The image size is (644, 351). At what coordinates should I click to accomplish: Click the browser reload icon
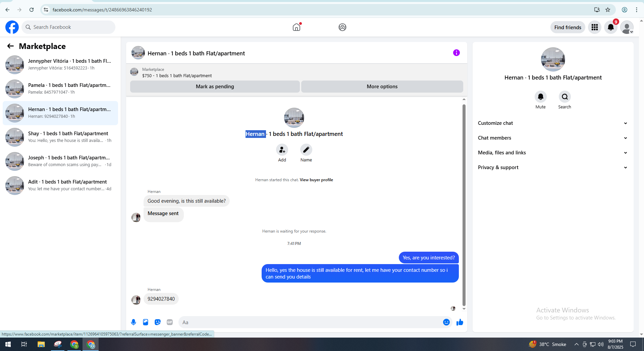(32, 10)
